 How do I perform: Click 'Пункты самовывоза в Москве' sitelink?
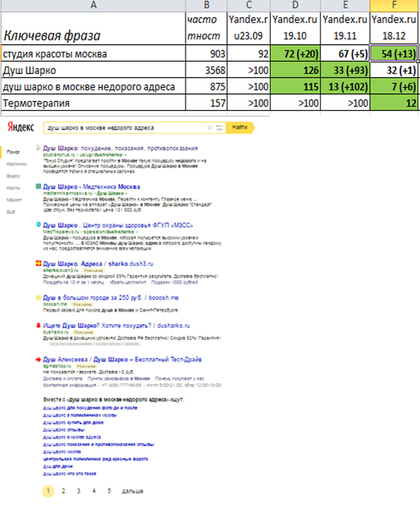point(119,378)
